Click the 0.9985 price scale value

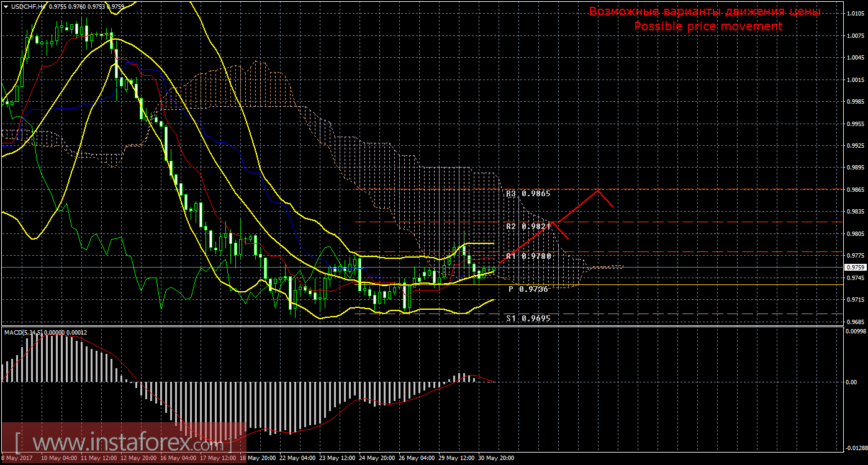pyautogui.click(x=855, y=101)
